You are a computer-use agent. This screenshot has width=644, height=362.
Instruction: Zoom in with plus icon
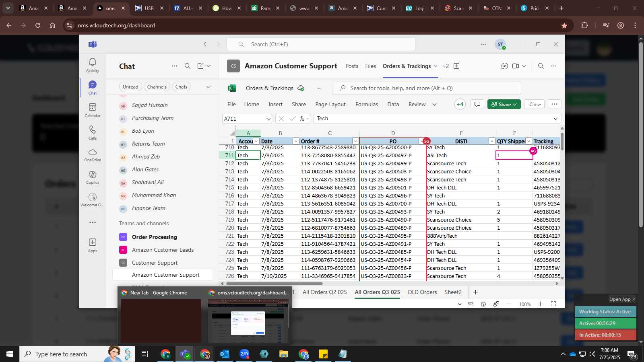(x=541, y=304)
